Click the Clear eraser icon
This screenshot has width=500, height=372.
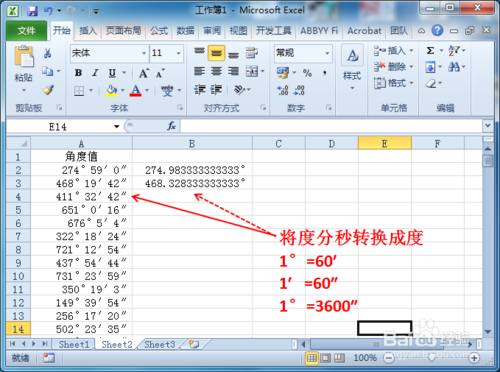(x=431, y=83)
